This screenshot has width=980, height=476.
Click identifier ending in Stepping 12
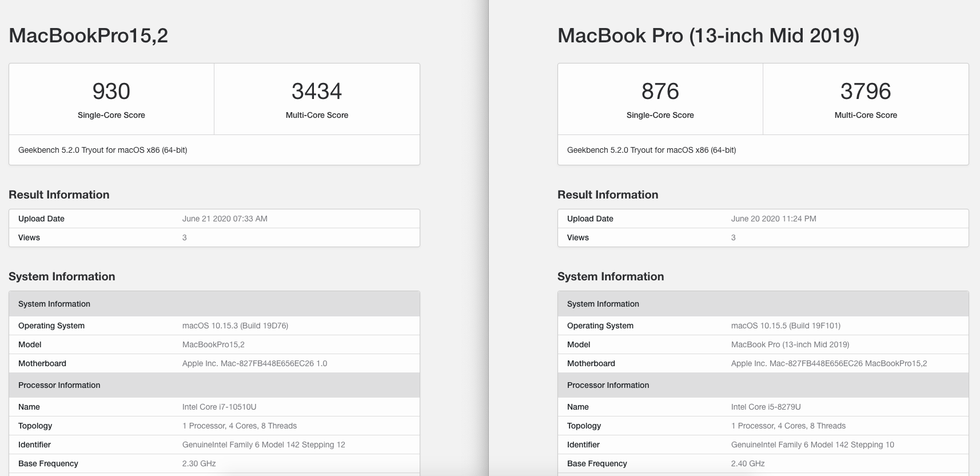coord(264,445)
